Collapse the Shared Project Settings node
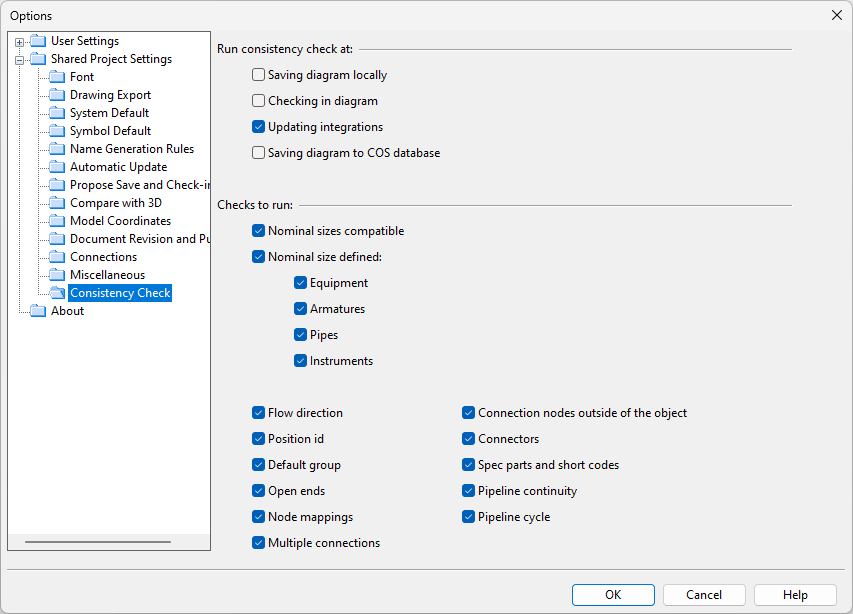The image size is (853, 614). [20, 60]
